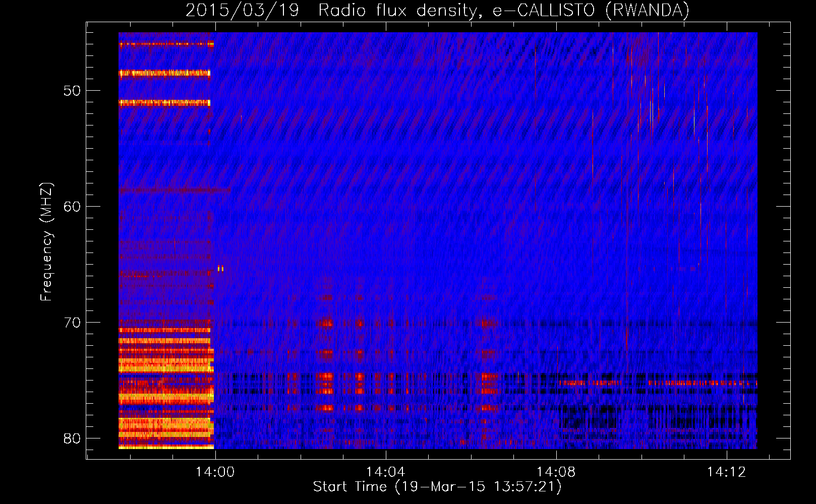Click the 60 MHz tick label

pos(72,207)
